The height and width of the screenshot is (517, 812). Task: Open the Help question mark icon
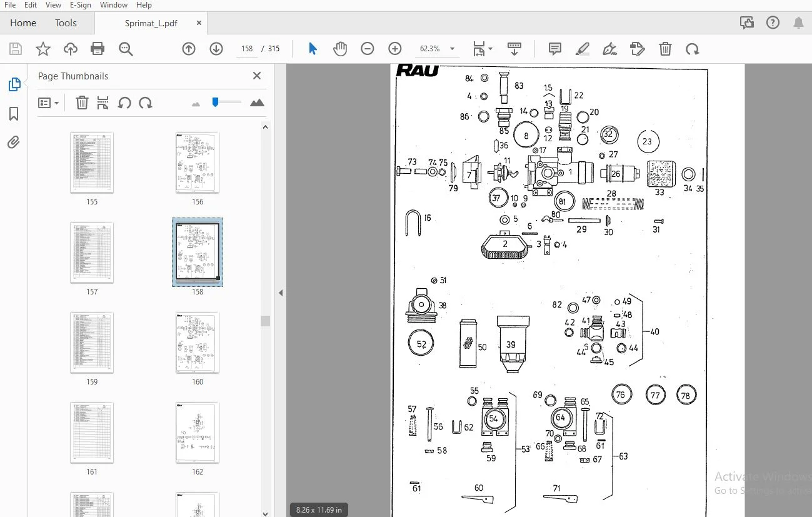click(x=773, y=23)
